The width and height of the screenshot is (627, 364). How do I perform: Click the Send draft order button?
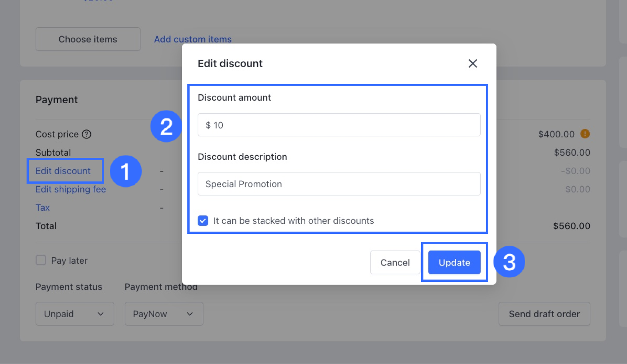pos(544,314)
